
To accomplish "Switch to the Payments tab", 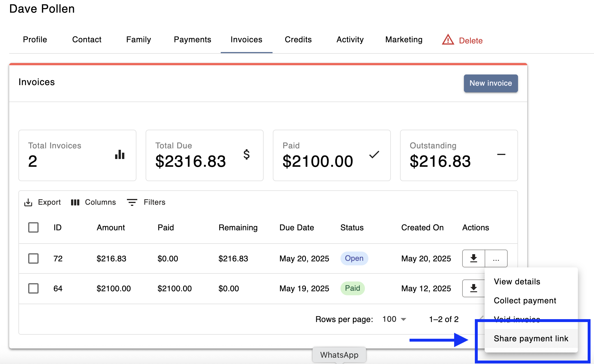I will (x=192, y=40).
